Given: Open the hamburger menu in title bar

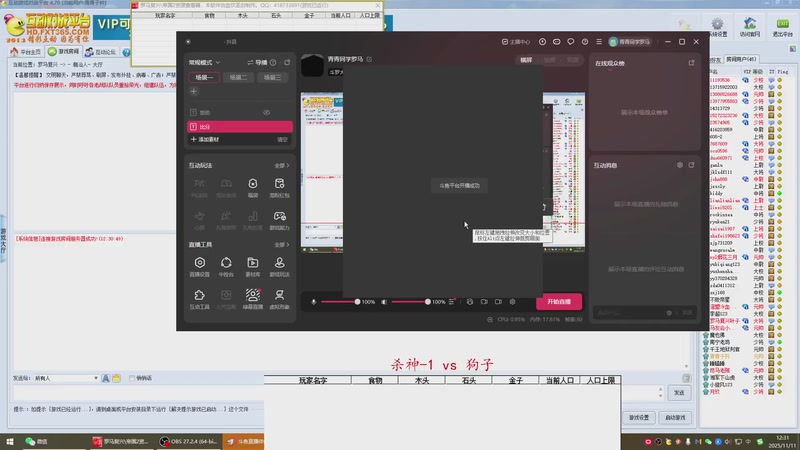Looking at the screenshot, I should coord(599,42).
